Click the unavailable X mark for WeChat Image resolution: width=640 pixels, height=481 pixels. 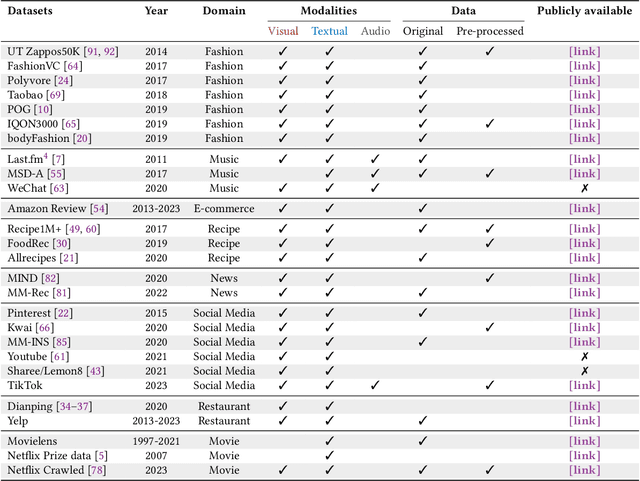[584, 188]
